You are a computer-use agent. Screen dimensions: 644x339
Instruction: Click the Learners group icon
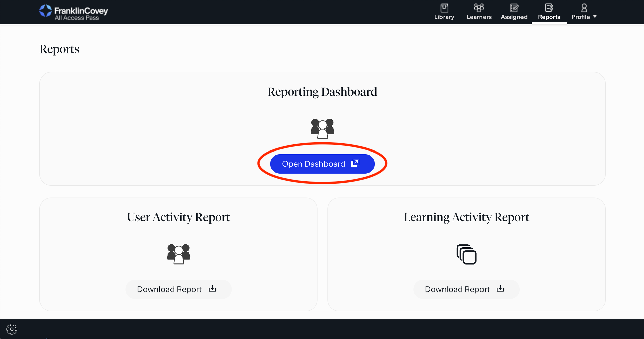tap(479, 8)
